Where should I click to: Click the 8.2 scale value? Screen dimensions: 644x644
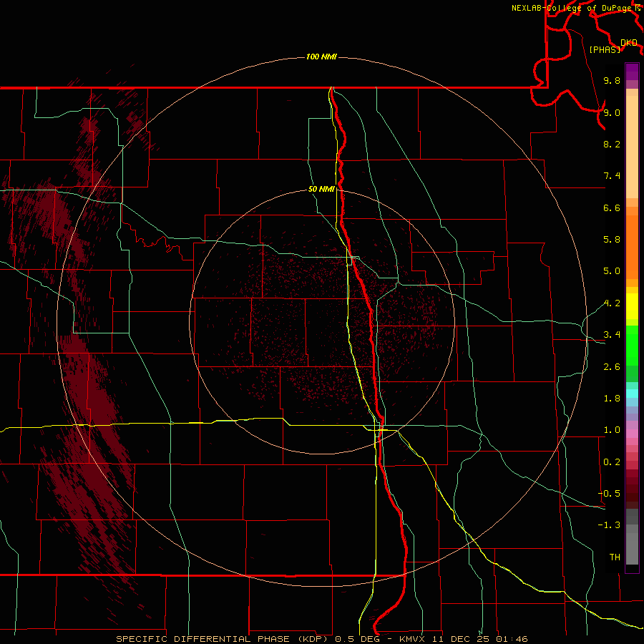[x=612, y=144]
